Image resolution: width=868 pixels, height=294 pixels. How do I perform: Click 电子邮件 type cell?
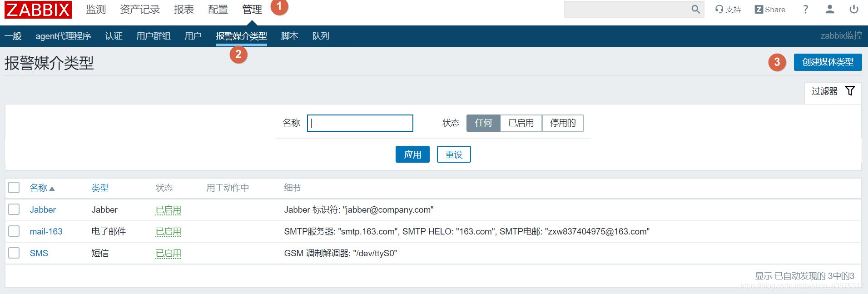pos(109,231)
